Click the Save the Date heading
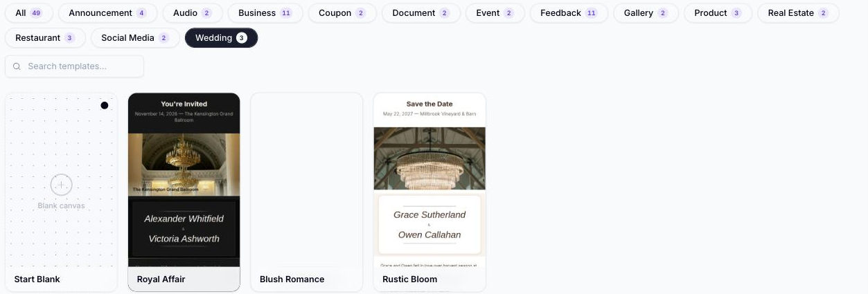This screenshot has width=868, height=294. (429, 104)
